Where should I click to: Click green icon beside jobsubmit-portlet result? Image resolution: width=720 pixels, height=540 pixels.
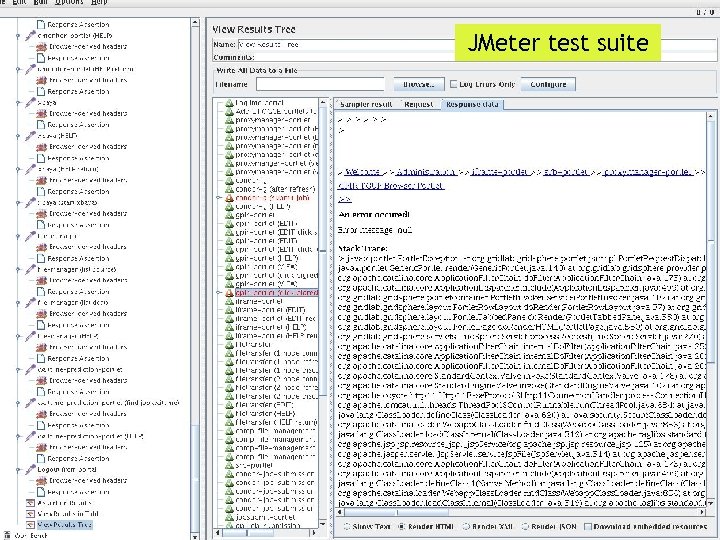pos(230,517)
